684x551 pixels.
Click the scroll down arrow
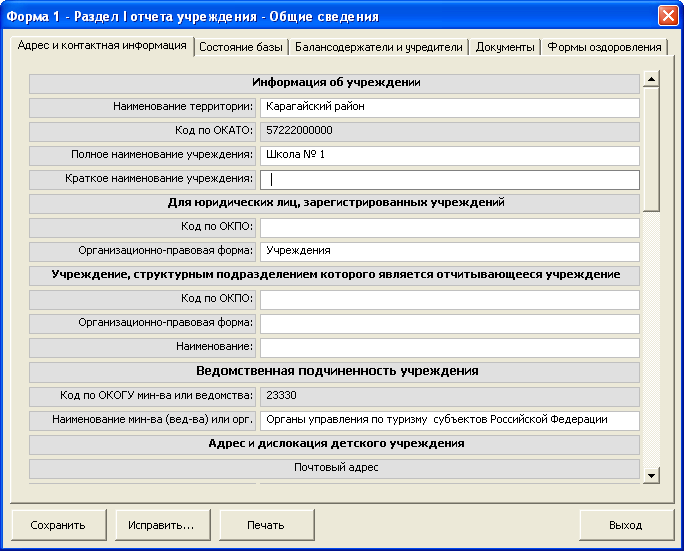(x=651, y=476)
